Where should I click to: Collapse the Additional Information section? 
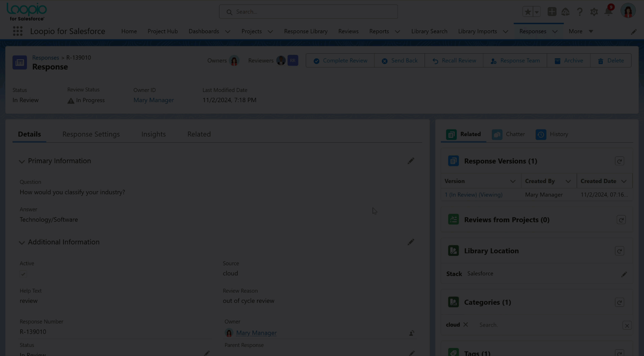pyautogui.click(x=22, y=243)
